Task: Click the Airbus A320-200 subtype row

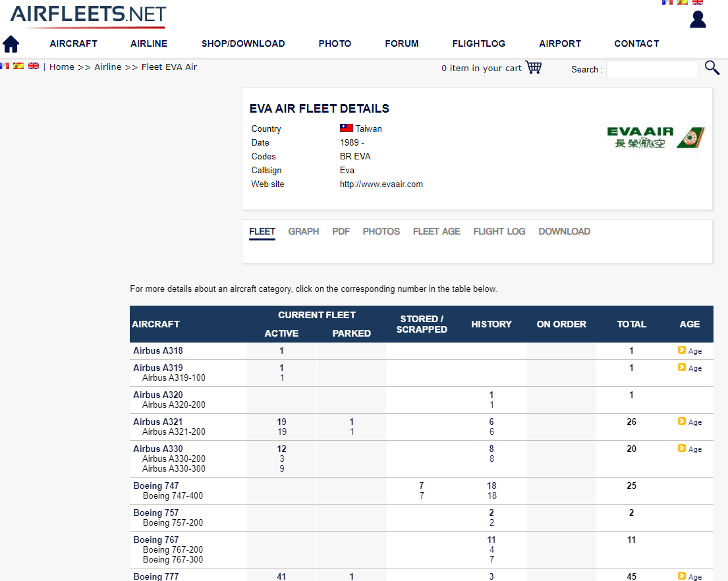Action: pyautogui.click(x=174, y=404)
